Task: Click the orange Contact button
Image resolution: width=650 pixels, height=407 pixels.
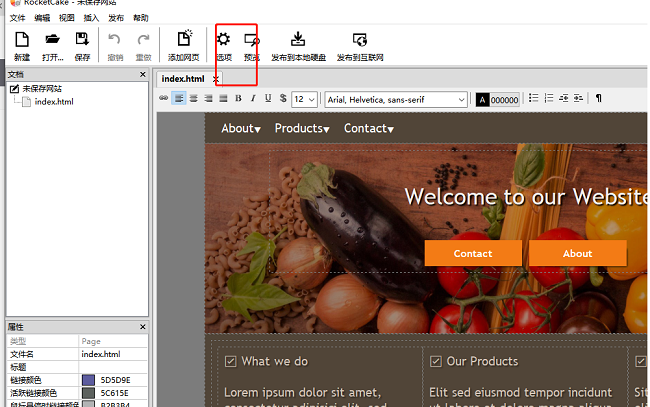Action: 473,253
